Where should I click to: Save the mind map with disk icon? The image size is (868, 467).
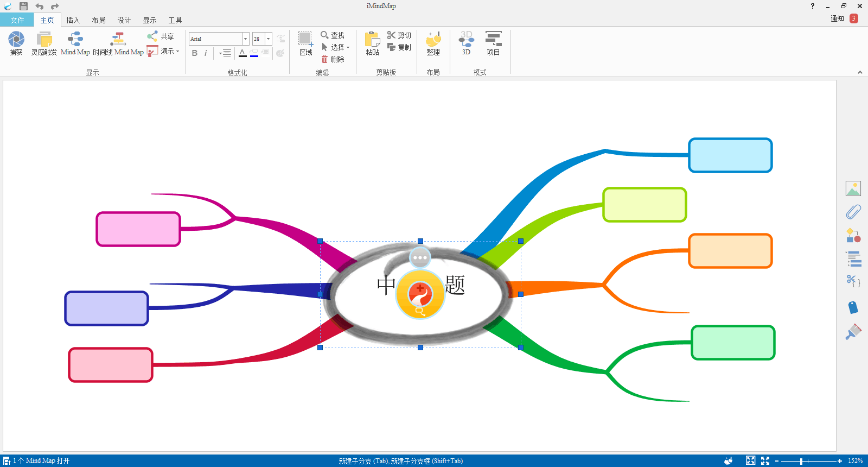pos(23,6)
